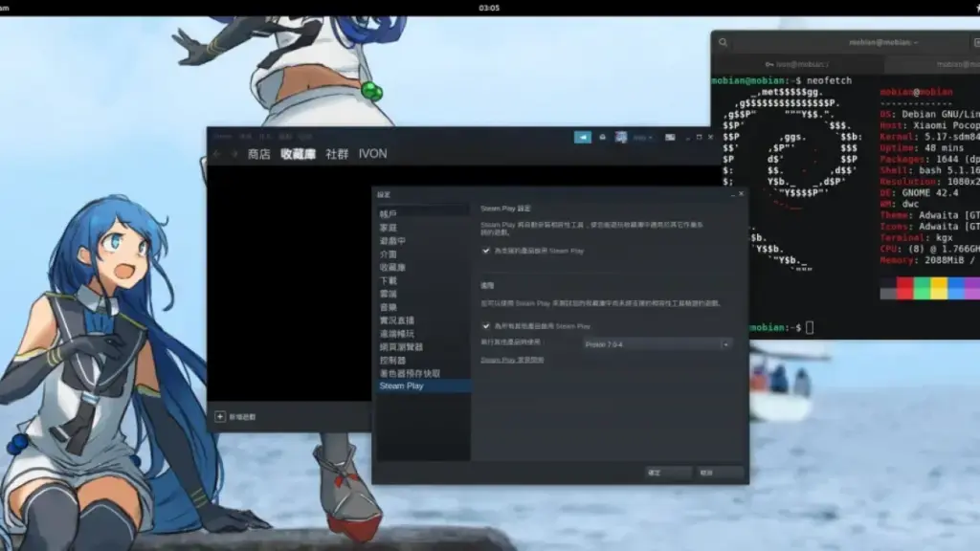Screen dimensions: 980x551
Task: Expand the account name dropdown in Steam header
Action: click(644, 137)
